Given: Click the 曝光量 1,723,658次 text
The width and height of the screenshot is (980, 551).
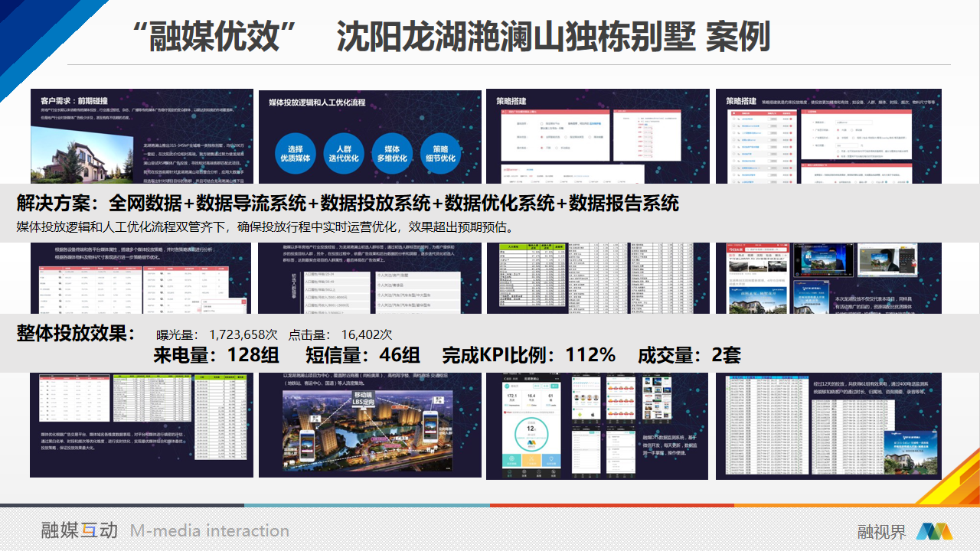Looking at the screenshot, I should (217, 334).
